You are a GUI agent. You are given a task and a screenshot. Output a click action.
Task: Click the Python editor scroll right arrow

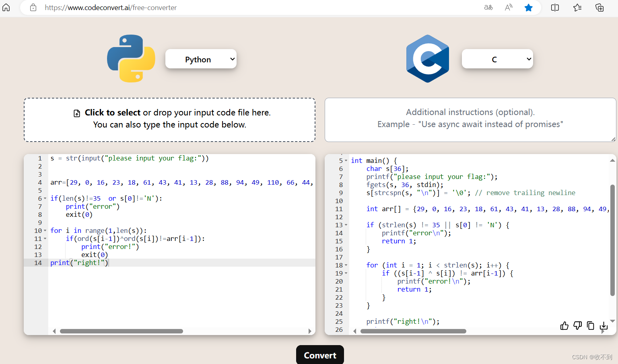click(x=310, y=331)
